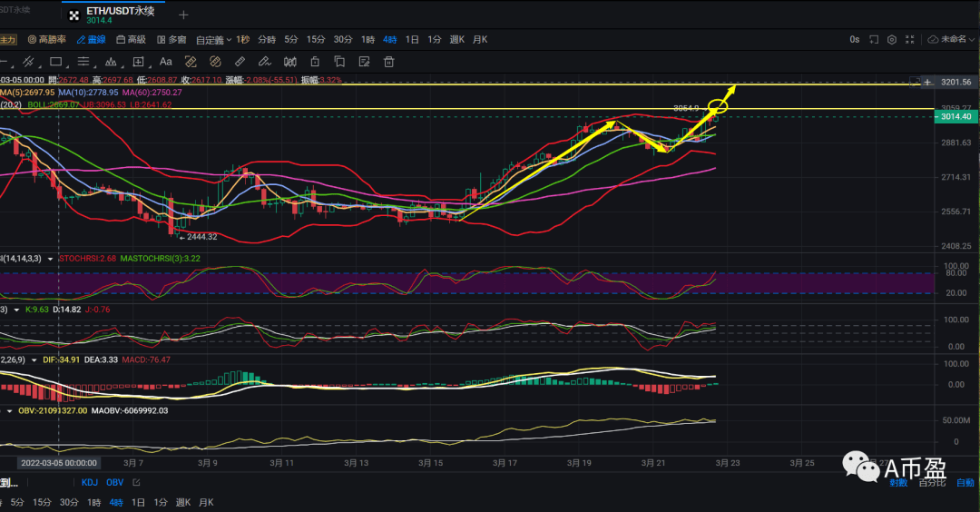Toggle the 高級 advanced mode
980x512 pixels.
(132, 39)
